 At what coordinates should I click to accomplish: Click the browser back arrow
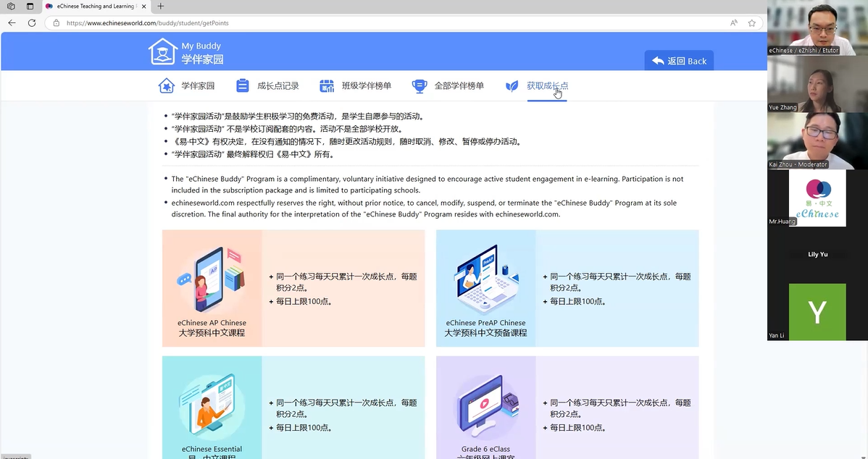[12, 22]
